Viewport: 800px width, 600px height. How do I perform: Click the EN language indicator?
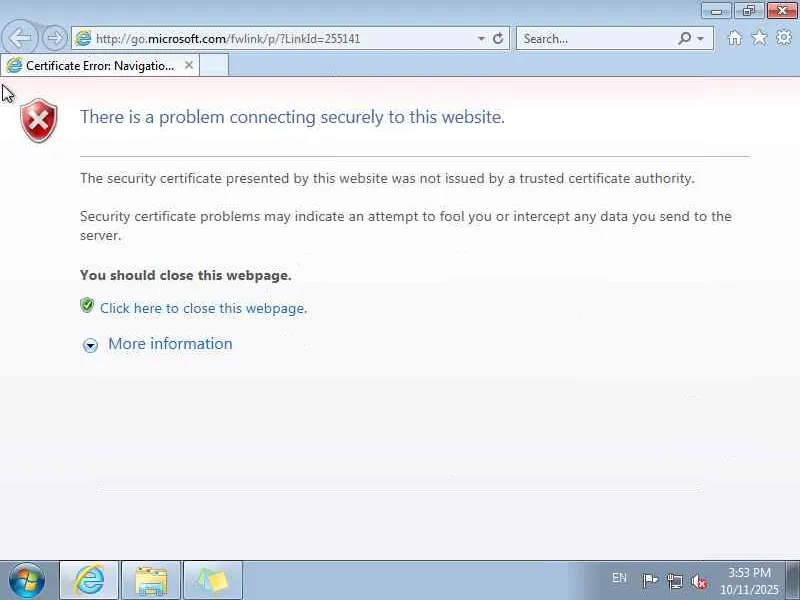pos(619,578)
